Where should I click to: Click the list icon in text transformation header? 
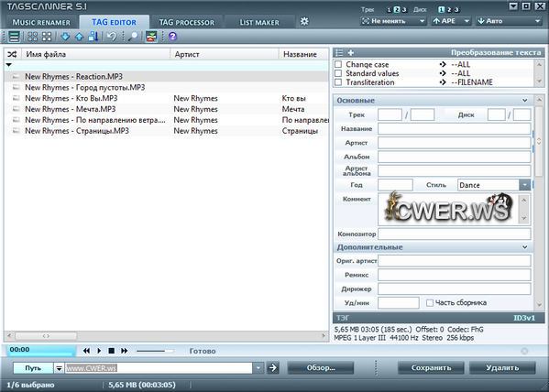(339, 53)
